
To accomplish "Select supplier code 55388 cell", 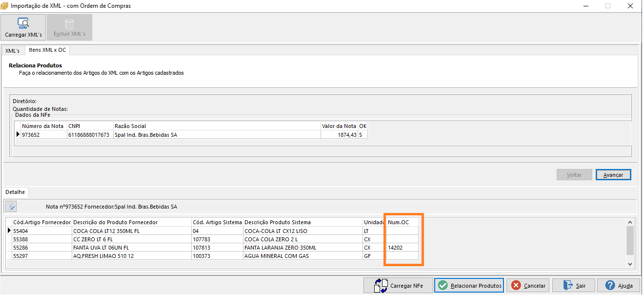I will click(41, 239).
